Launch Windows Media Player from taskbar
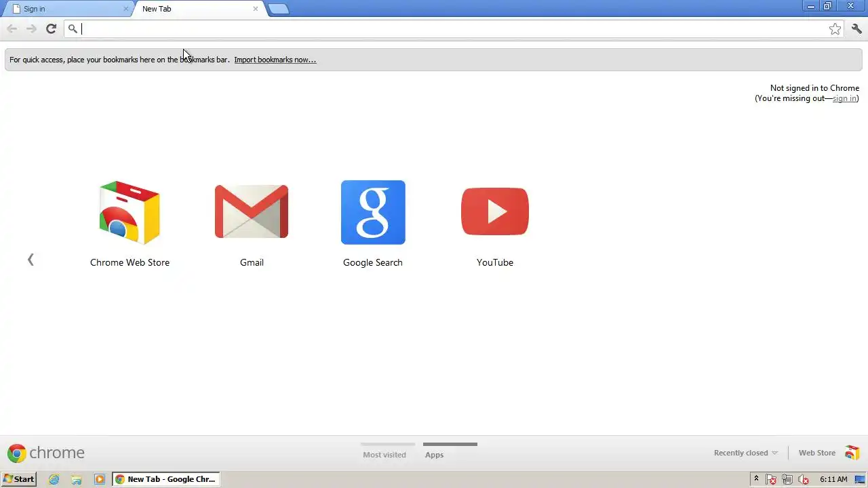The width and height of the screenshot is (868, 488). pos(100,479)
